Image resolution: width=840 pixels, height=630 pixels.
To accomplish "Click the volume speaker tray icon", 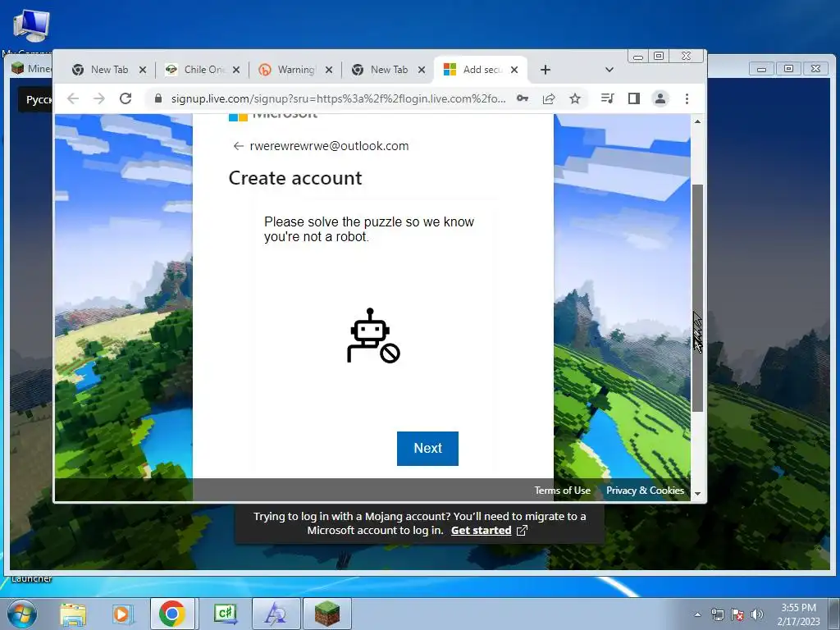I will click(x=757, y=614).
